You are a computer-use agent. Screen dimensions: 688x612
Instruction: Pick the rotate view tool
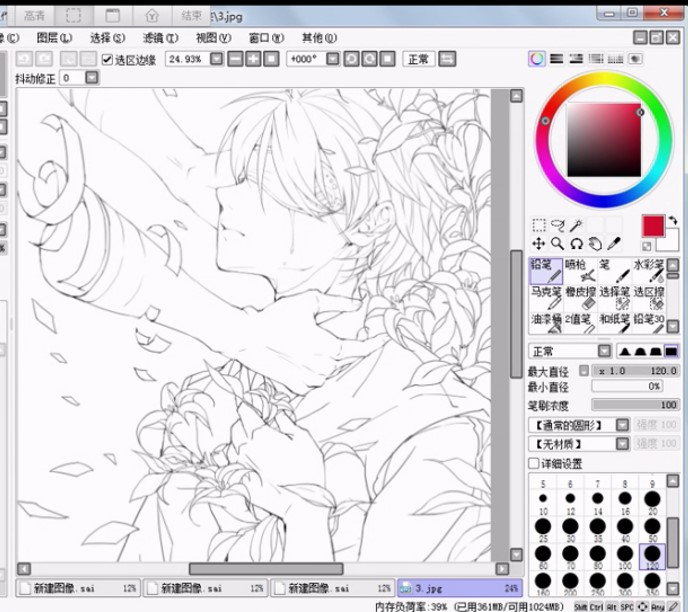[x=576, y=243]
